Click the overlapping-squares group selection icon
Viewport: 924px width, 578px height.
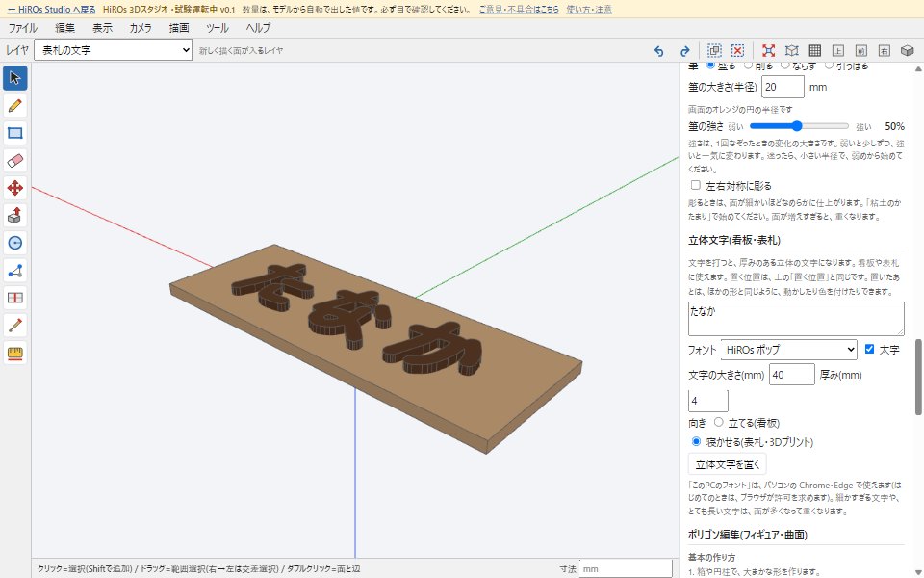click(x=714, y=51)
